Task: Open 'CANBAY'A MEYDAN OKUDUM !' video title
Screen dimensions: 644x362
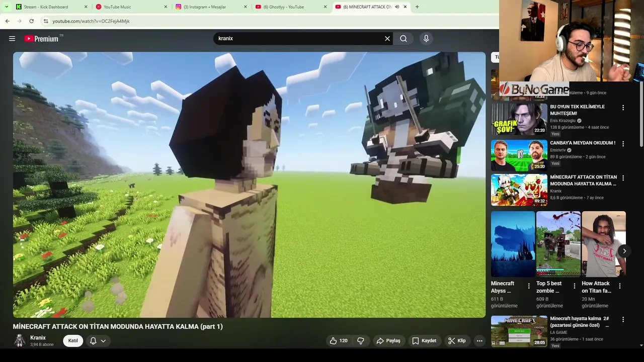Action: click(583, 143)
